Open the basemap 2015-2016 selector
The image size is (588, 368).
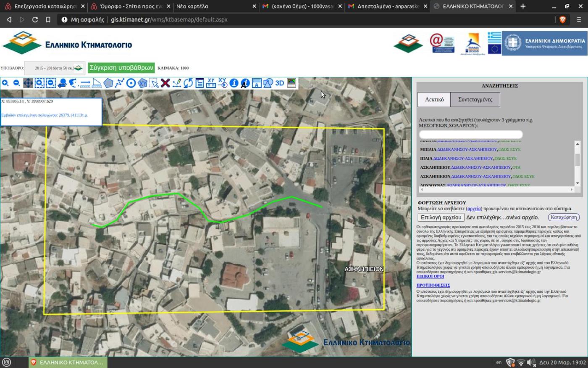point(55,68)
